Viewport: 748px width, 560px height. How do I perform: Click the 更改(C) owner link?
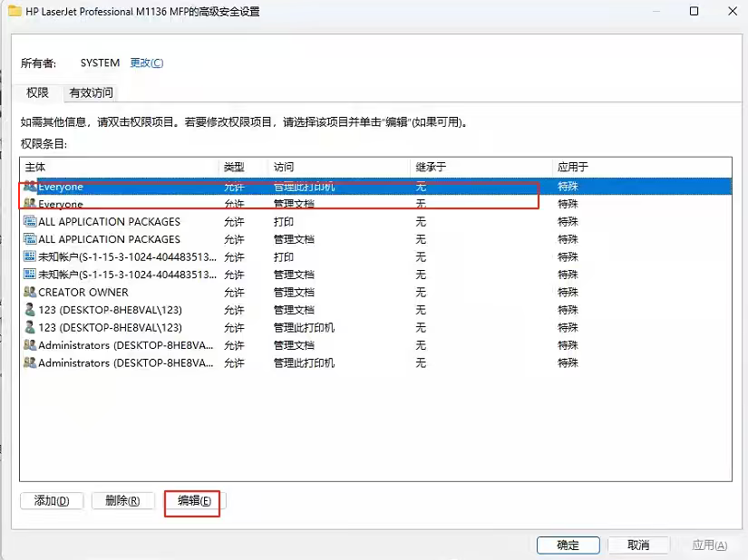click(147, 63)
